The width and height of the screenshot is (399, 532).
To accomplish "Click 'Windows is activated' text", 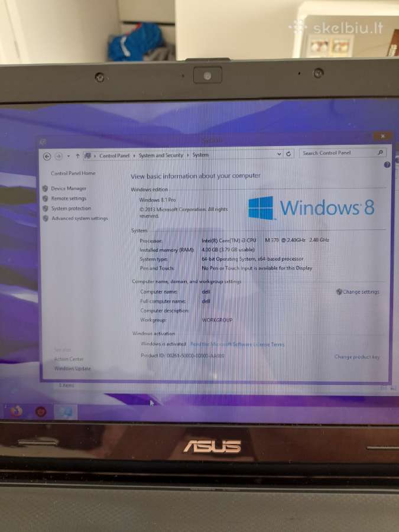I will coord(164,344).
